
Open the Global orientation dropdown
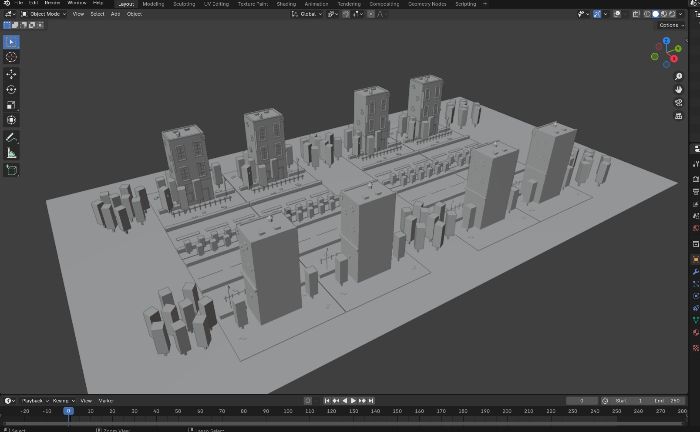click(x=307, y=14)
